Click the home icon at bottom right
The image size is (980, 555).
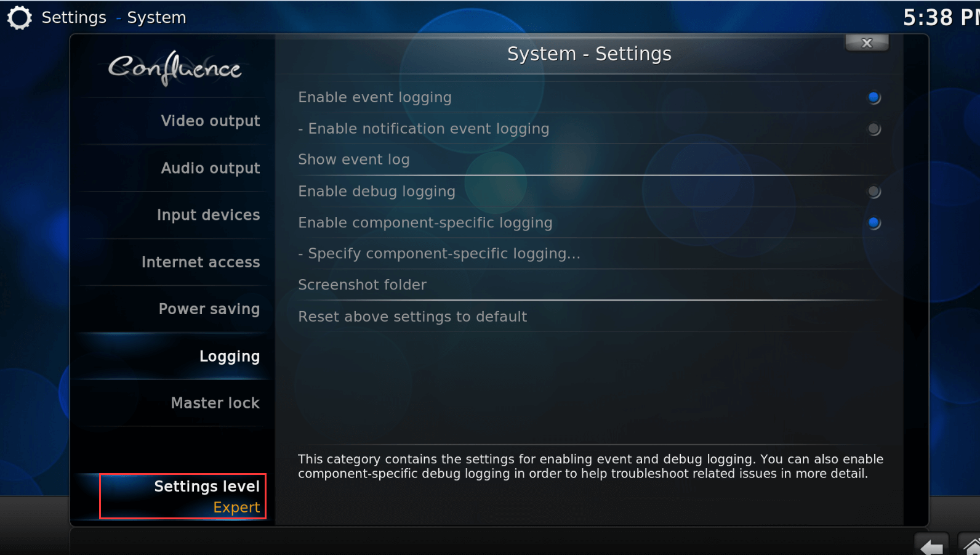(970, 545)
